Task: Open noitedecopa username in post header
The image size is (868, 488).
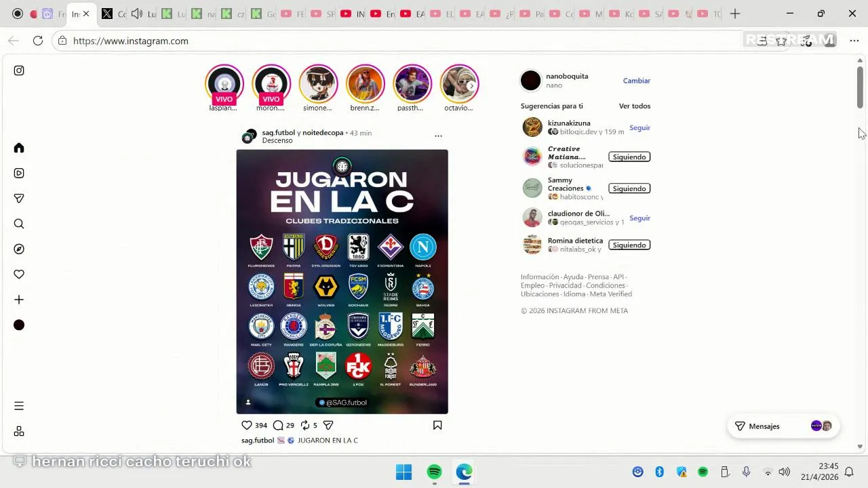Action: tap(323, 133)
